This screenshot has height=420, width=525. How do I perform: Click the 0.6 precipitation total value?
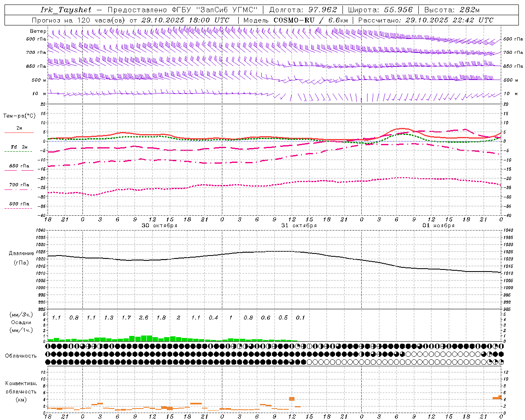tap(266, 317)
